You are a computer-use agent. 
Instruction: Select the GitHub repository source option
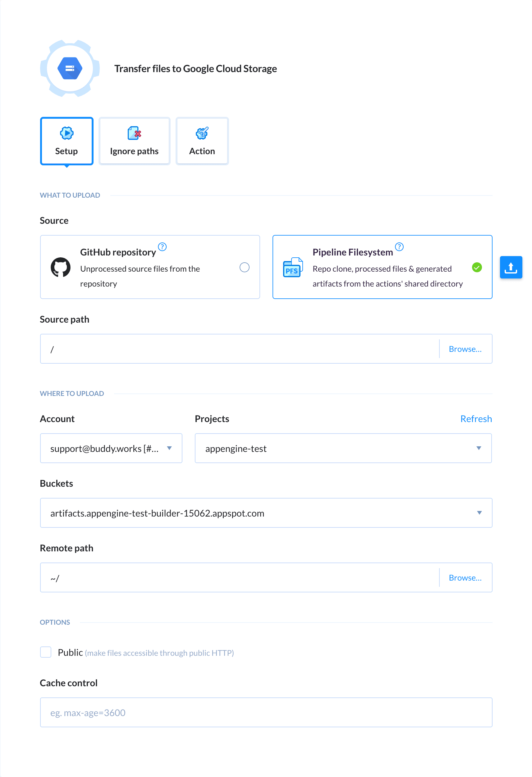pos(245,267)
